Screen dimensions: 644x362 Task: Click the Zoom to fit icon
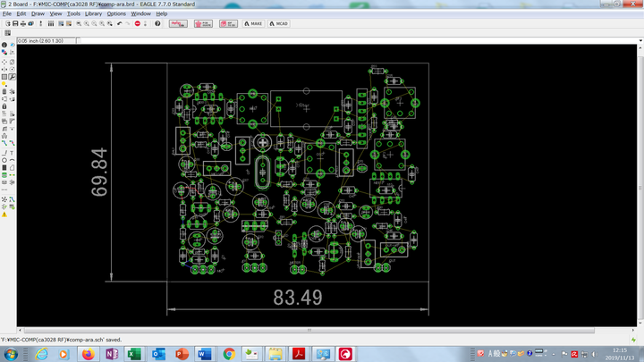coord(78,23)
